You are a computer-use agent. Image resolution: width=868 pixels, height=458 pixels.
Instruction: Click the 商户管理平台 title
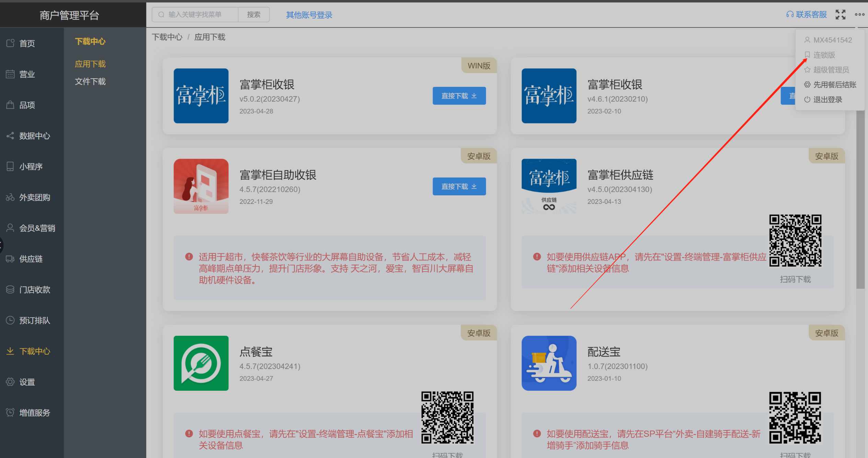coord(69,15)
